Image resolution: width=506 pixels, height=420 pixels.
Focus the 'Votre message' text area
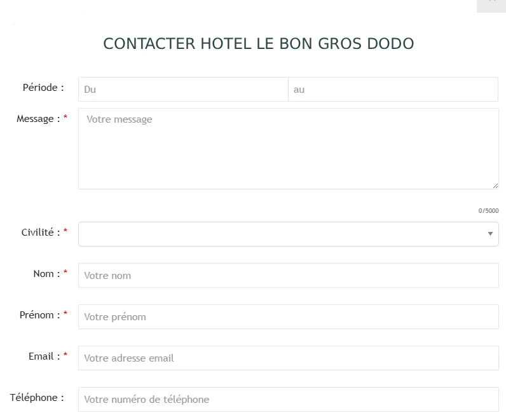pos(288,149)
